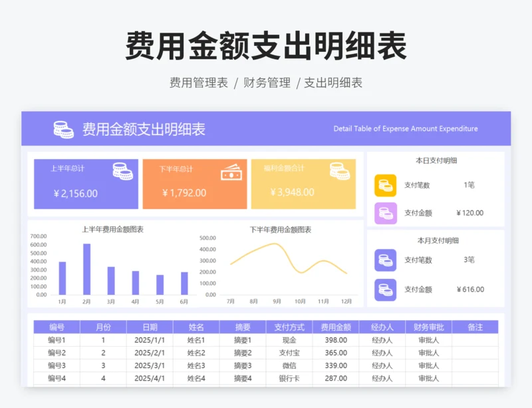This screenshot has height=408, width=532.
Task: Click date cell 2025/1/1
Action: (x=150, y=340)
